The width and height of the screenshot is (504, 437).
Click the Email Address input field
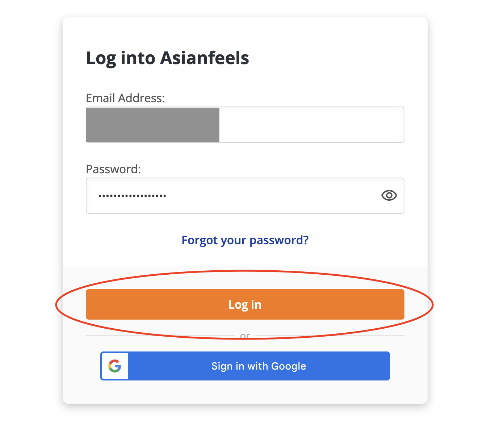245,124
